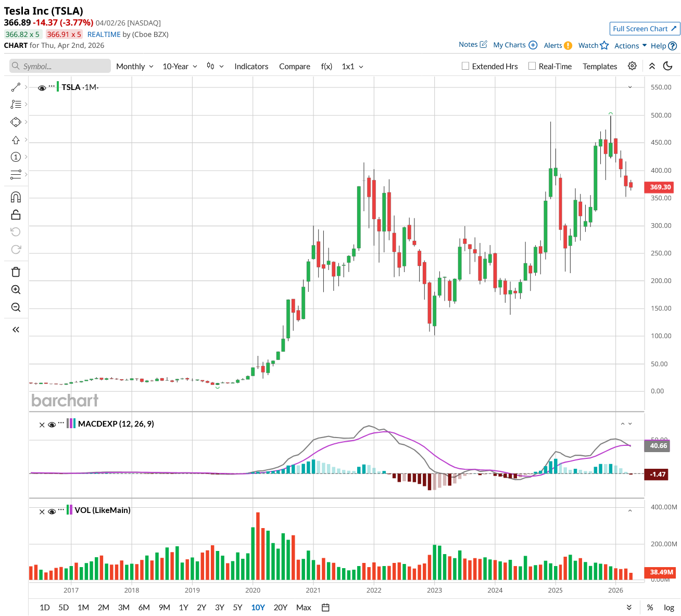Expand the 10-Year period dropdown
This screenshot has width=681, height=616.
point(180,67)
